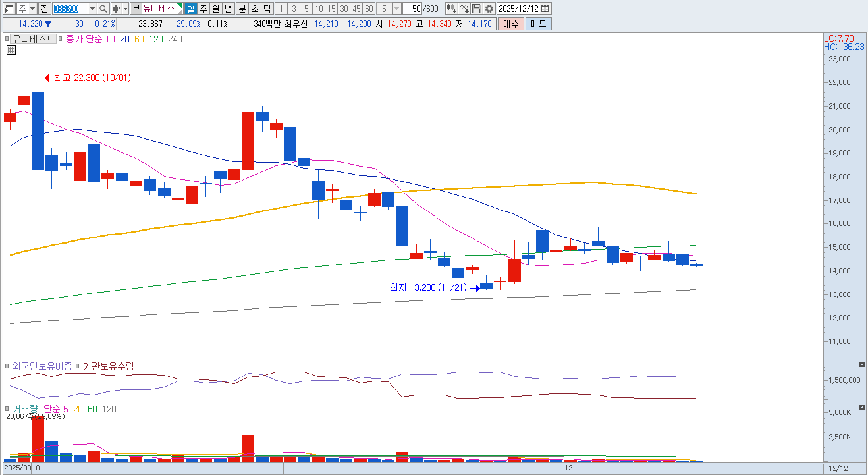Screen dimensions: 868x475
Task: Expand the speaker options dropdown arrow
Action: (125, 9)
